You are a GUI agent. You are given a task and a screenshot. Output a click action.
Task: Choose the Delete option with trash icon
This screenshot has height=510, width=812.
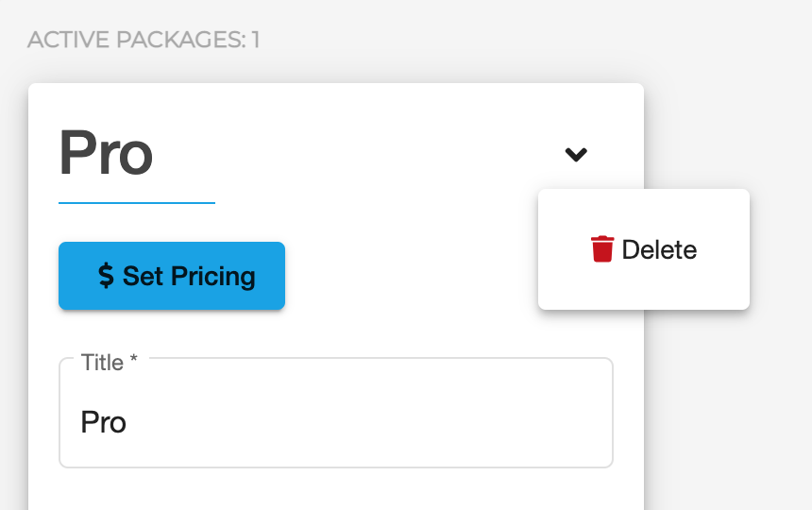[x=644, y=249]
